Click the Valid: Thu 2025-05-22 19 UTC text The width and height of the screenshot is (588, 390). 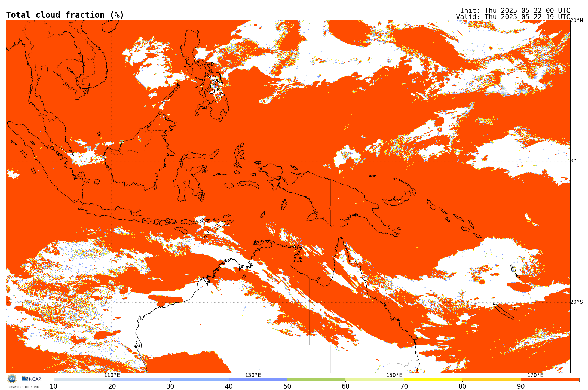click(x=513, y=17)
